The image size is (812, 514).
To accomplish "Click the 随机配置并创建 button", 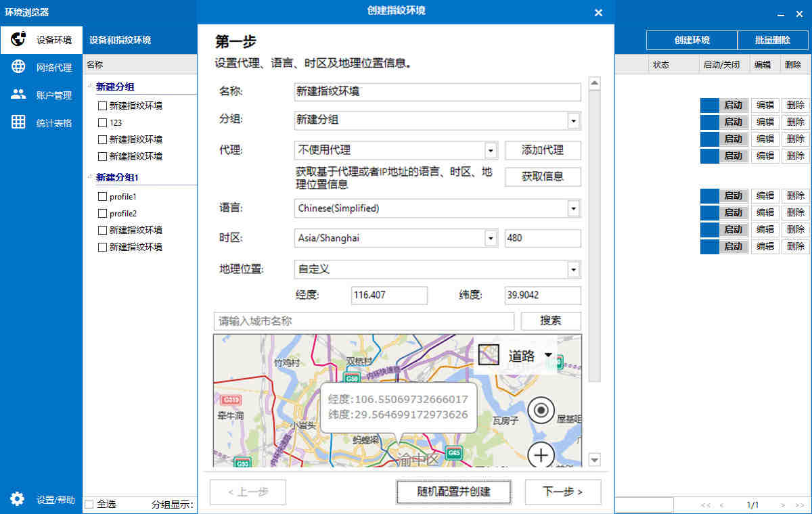I will pos(453,492).
